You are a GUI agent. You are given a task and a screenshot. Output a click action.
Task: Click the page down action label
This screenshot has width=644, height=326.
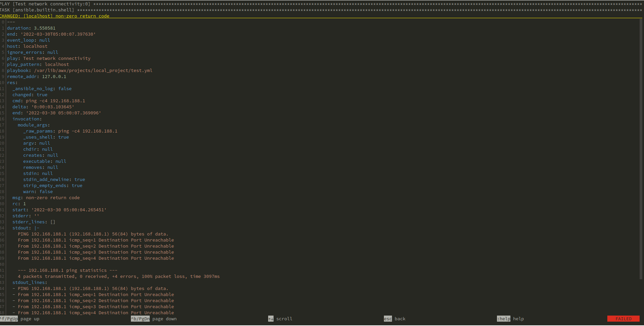(x=164, y=319)
